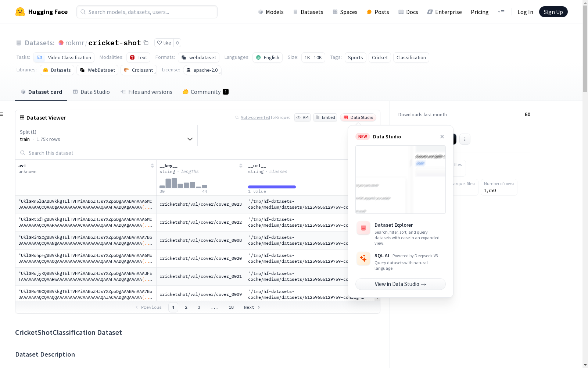Select the Datasets library tag
588x368 pixels.
(x=57, y=70)
